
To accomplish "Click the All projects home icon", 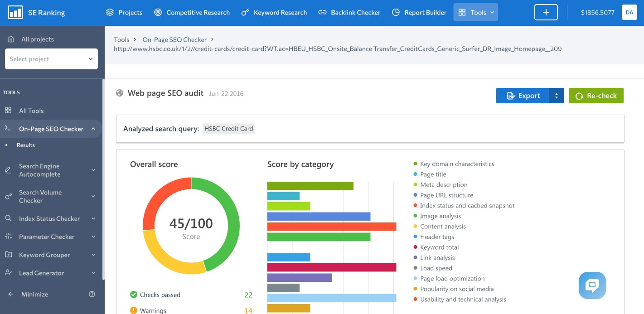I will click(x=11, y=39).
